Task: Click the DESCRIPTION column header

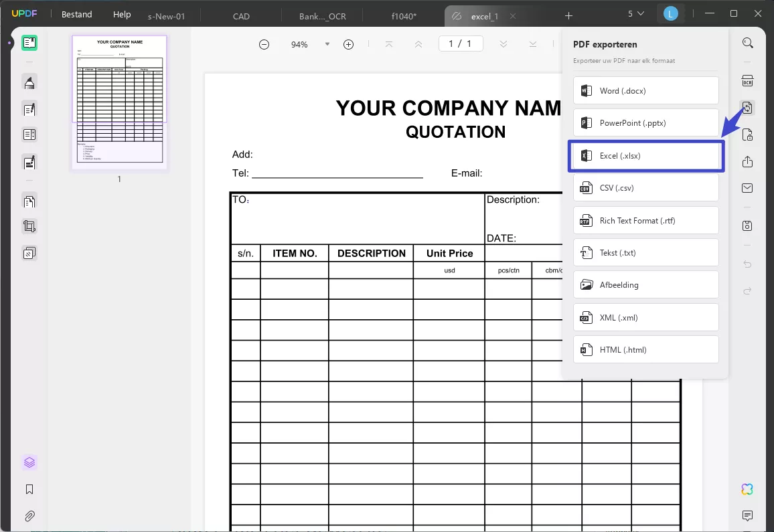Action: (371, 254)
